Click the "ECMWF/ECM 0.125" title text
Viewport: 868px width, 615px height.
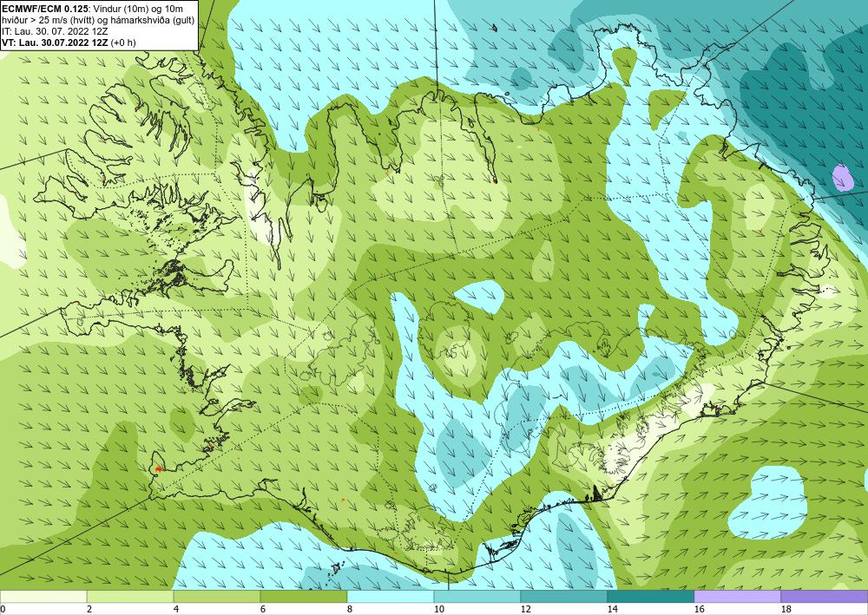[x=44, y=9]
